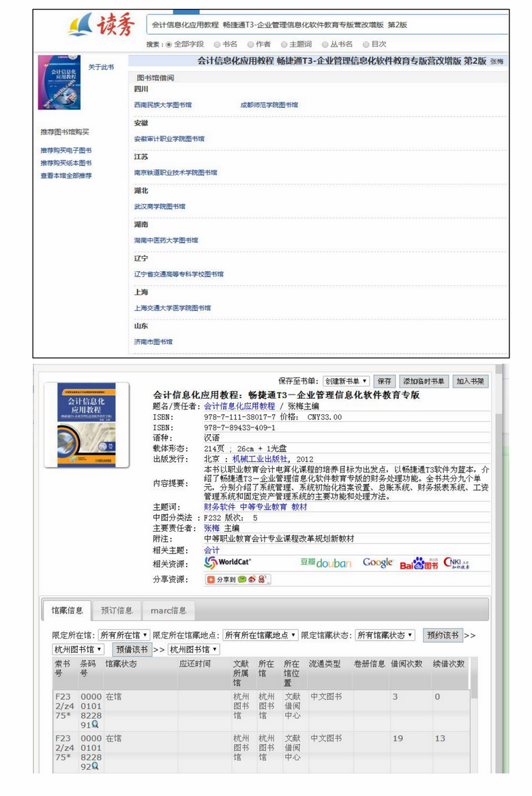Open the douban related resource link

[x=325, y=563]
